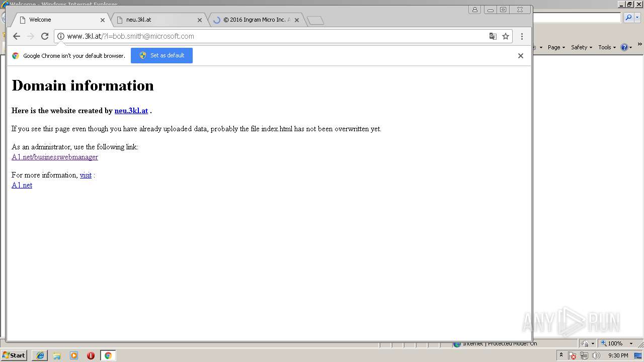Open the Page menu in Internet Explorer
Viewport: 644px width, 362px height.
[556, 47]
